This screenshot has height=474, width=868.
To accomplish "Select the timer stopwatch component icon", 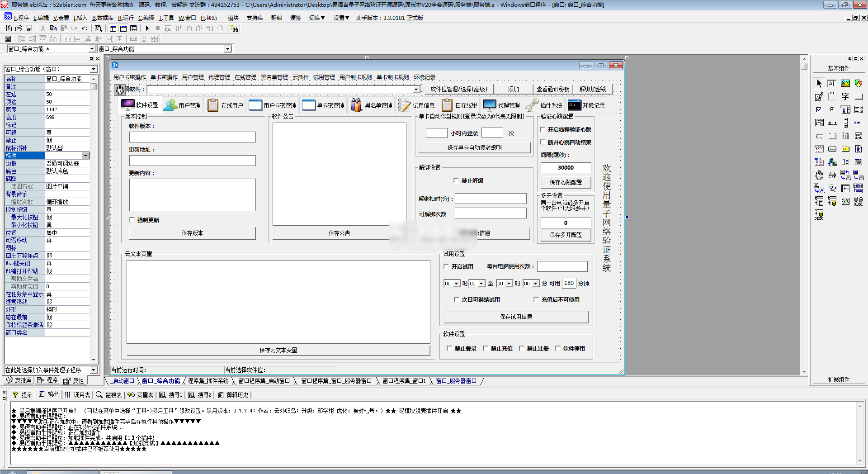I will pos(819,175).
